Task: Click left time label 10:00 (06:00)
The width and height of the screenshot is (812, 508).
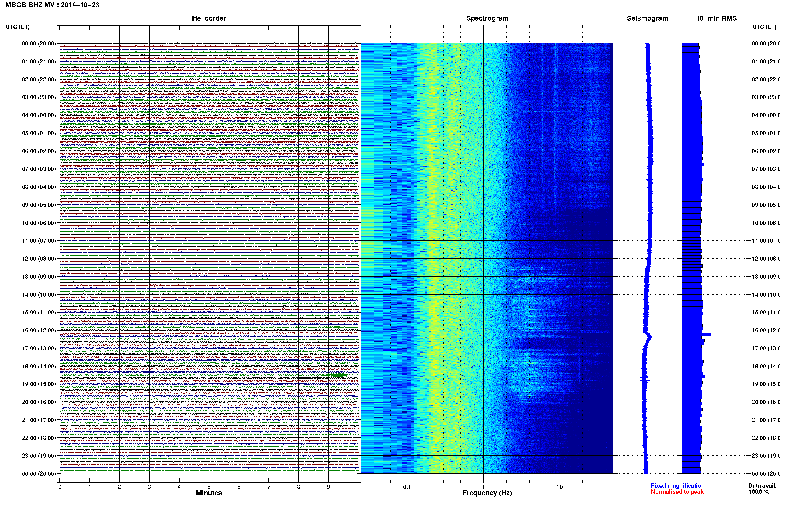Action: click(39, 223)
